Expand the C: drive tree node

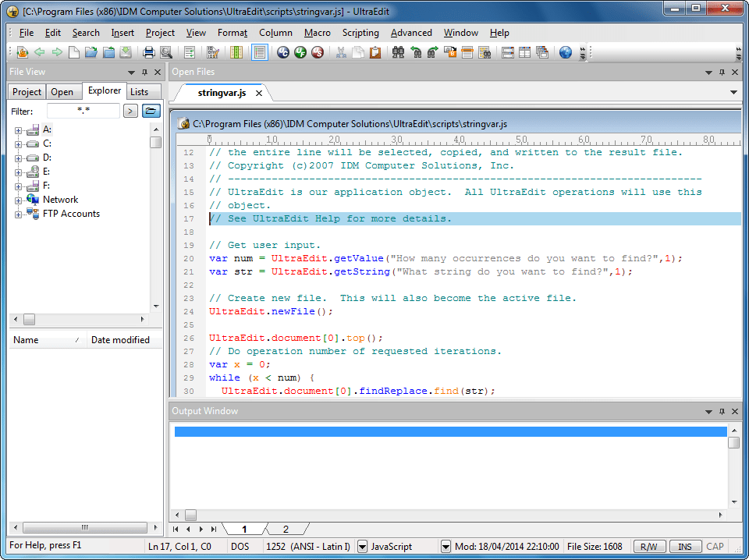[17, 144]
